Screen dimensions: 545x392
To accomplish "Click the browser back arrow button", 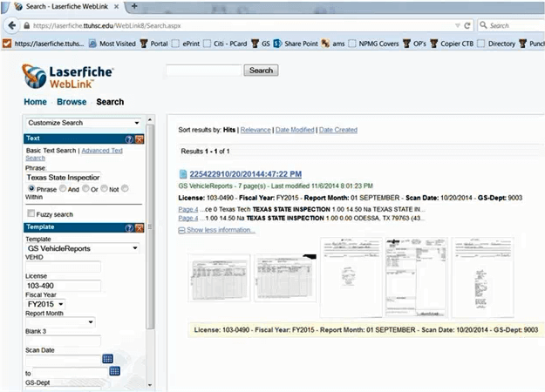I will pos(12,25).
